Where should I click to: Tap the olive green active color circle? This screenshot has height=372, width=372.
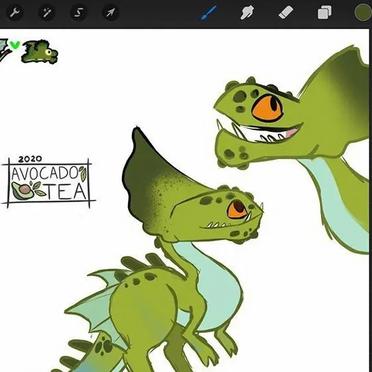coord(363,13)
